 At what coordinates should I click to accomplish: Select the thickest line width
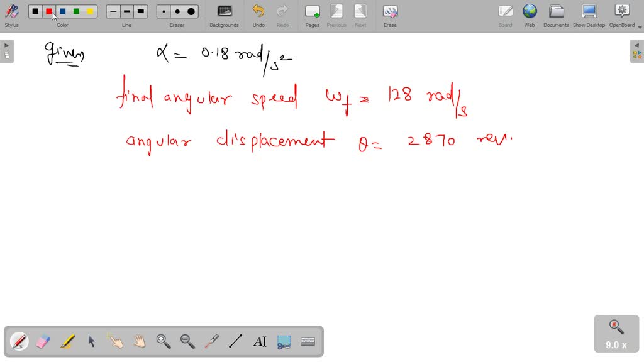pyautogui.click(x=141, y=11)
